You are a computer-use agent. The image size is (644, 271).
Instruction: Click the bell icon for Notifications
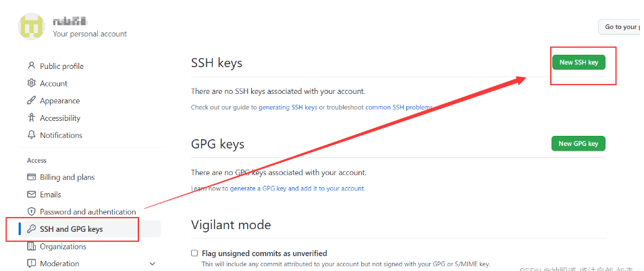31,135
